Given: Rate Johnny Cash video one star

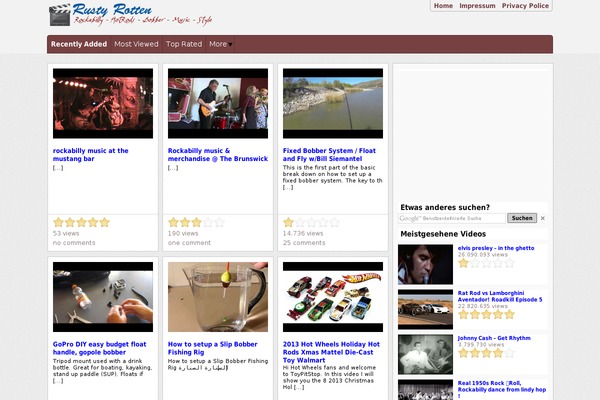Looking at the screenshot, I should [463, 353].
